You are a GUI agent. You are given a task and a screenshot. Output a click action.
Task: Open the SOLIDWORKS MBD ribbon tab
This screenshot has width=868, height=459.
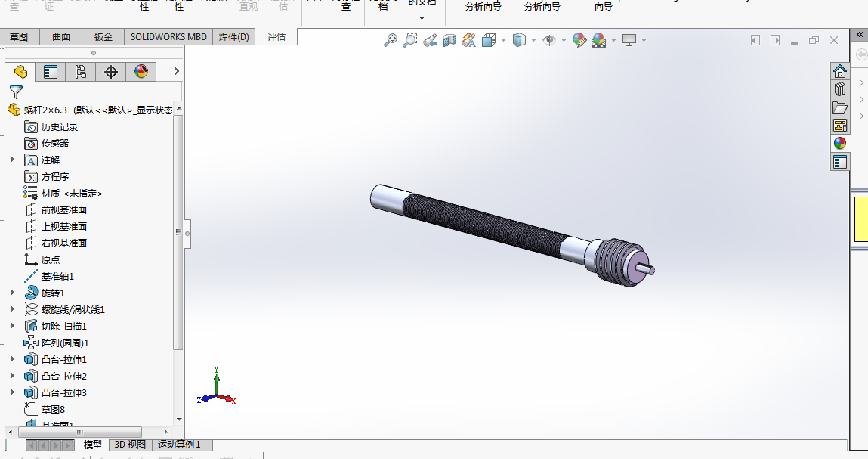[168, 36]
